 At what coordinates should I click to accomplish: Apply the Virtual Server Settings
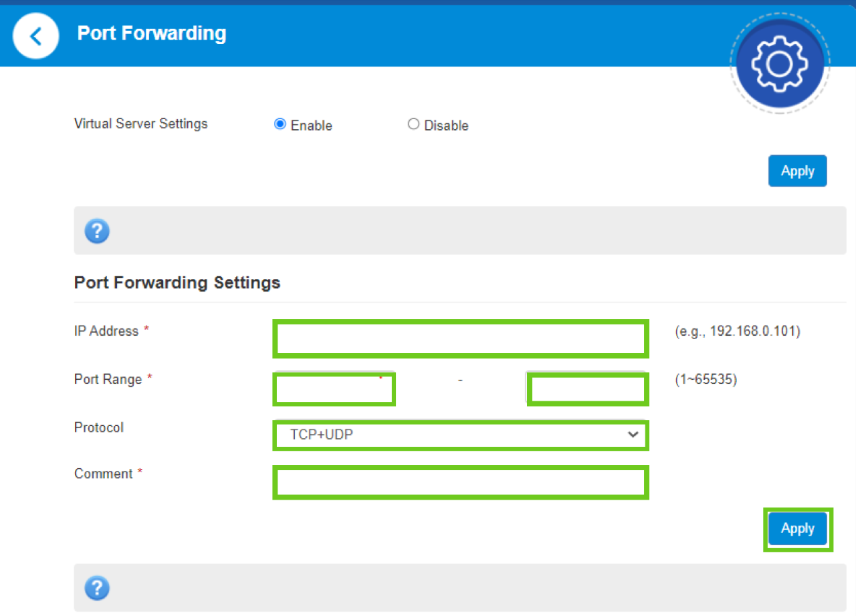797,171
